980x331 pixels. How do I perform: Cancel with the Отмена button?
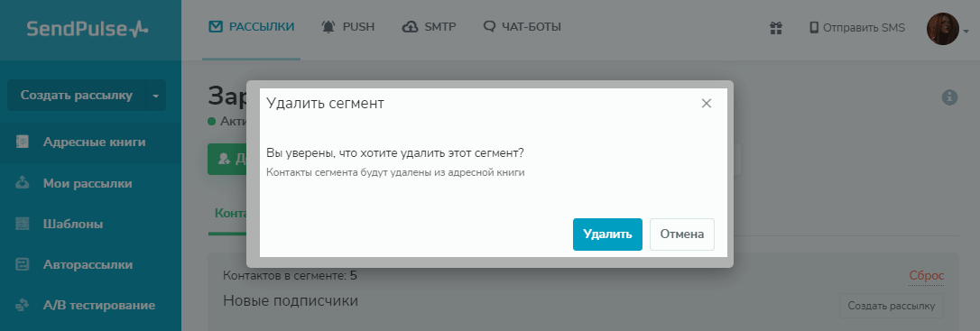pyautogui.click(x=682, y=234)
